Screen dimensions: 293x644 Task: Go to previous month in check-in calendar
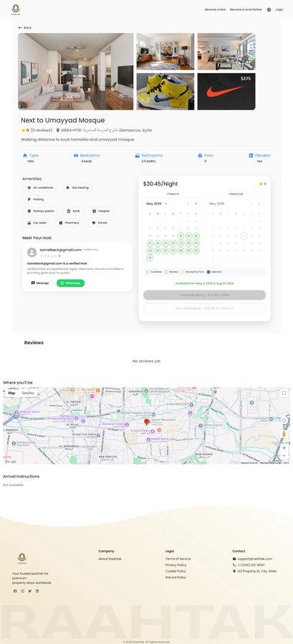pos(188,203)
